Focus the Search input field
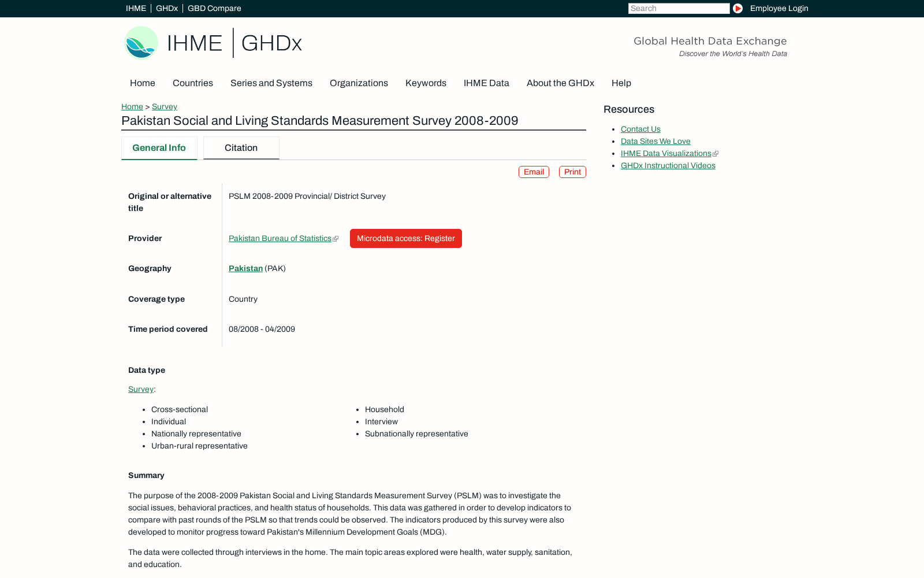Viewport: 924px width, 578px height. point(679,8)
